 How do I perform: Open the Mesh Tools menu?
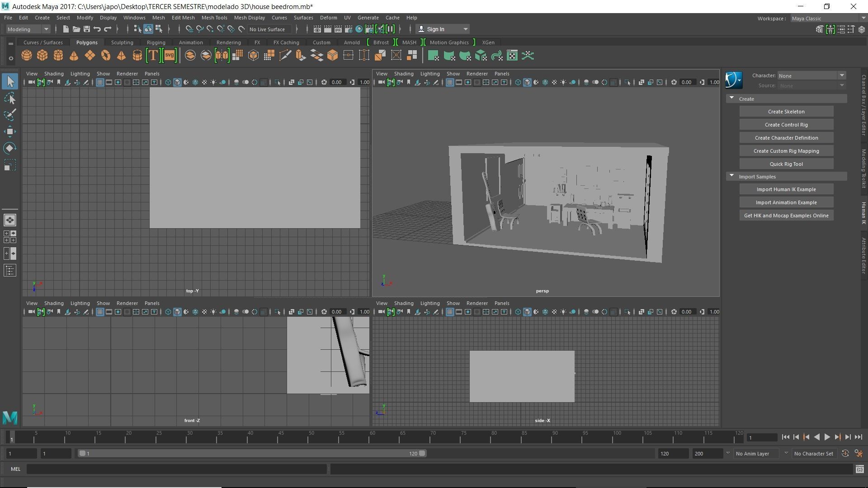click(214, 18)
